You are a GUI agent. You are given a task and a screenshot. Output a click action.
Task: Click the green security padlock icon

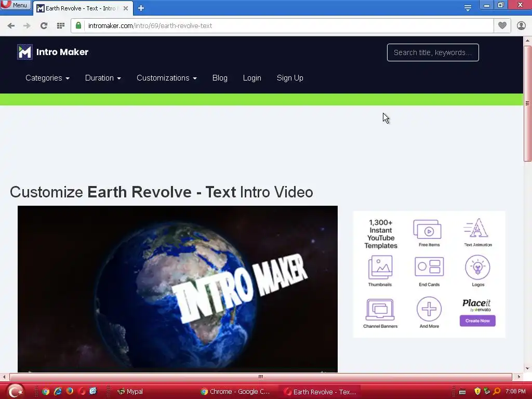tap(78, 25)
